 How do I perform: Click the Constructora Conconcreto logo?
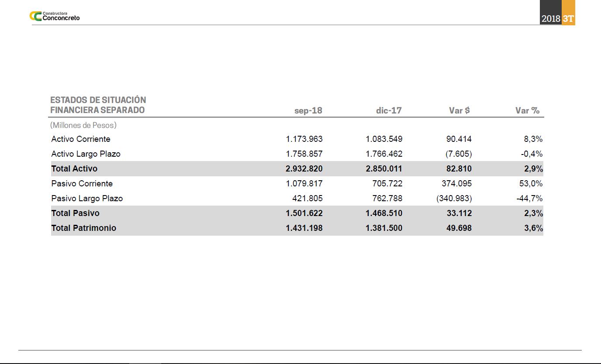[x=55, y=16]
